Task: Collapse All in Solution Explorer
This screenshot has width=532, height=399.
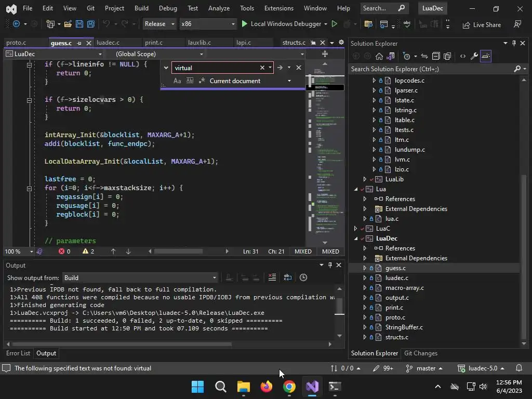Action: pos(436,56)
